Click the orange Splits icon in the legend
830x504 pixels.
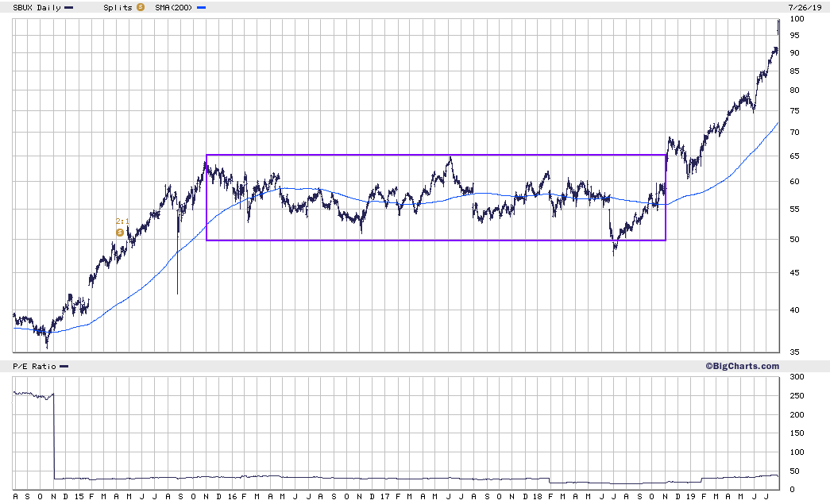(x=141, y=7)
